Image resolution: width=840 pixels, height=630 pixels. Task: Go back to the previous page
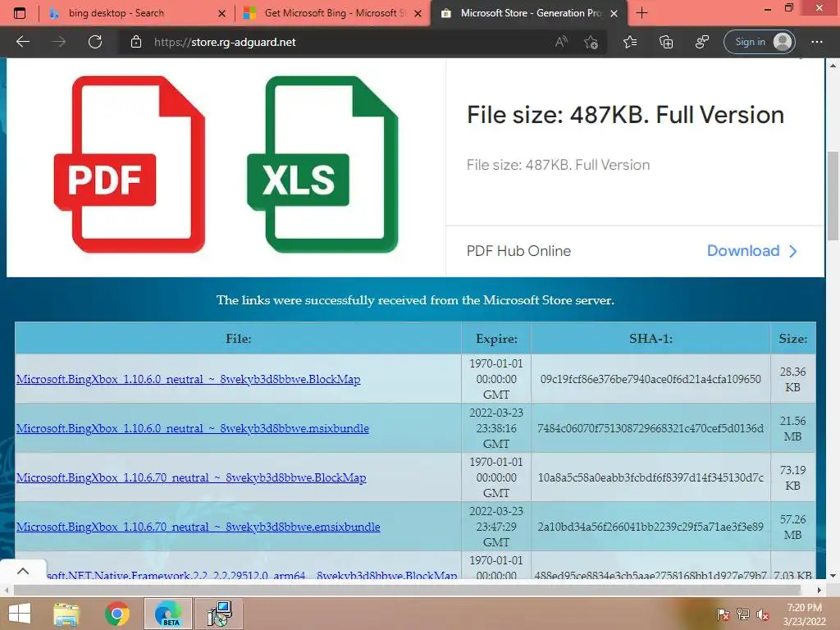(x=22, y=42)
